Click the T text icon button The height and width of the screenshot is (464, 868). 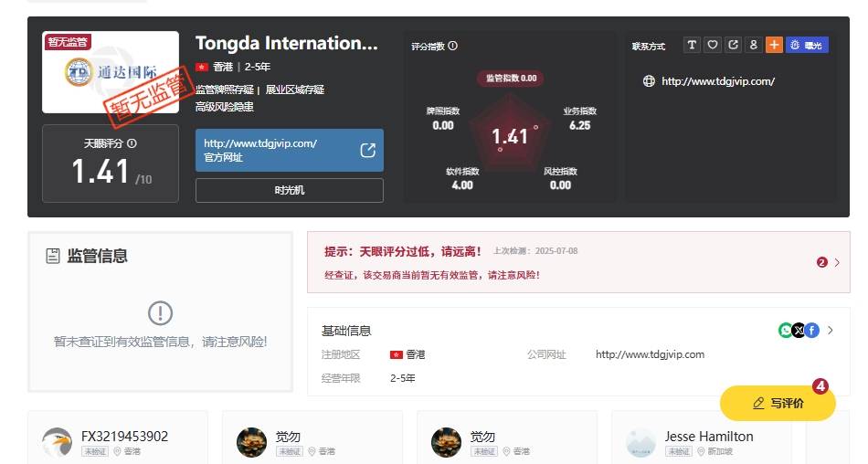point(692,45)
